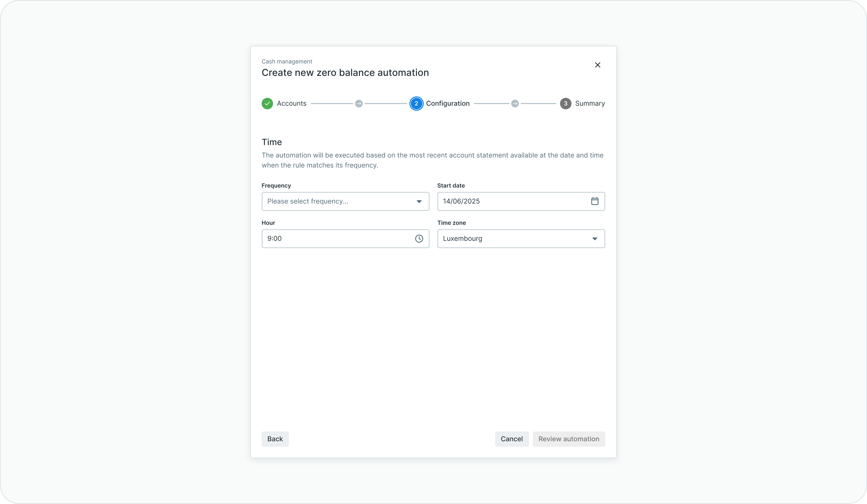Open the clock icon in Hour field
The height and width of the screenshot is (504, 867).
[x=419, y=238]
